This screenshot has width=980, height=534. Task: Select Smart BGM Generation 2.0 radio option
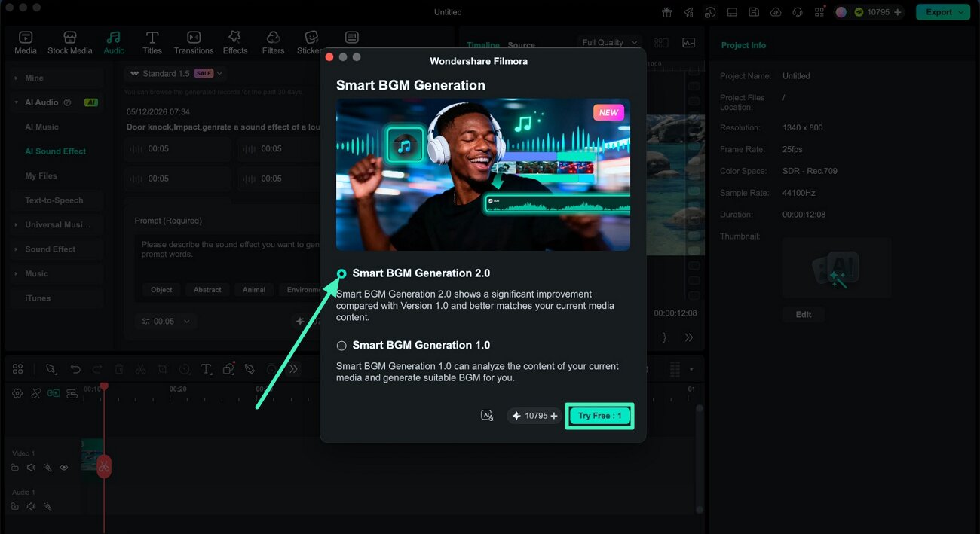[341, 273]
